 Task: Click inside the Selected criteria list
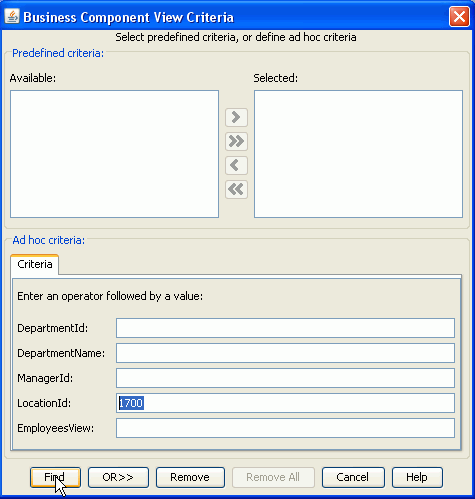(358, 154)
